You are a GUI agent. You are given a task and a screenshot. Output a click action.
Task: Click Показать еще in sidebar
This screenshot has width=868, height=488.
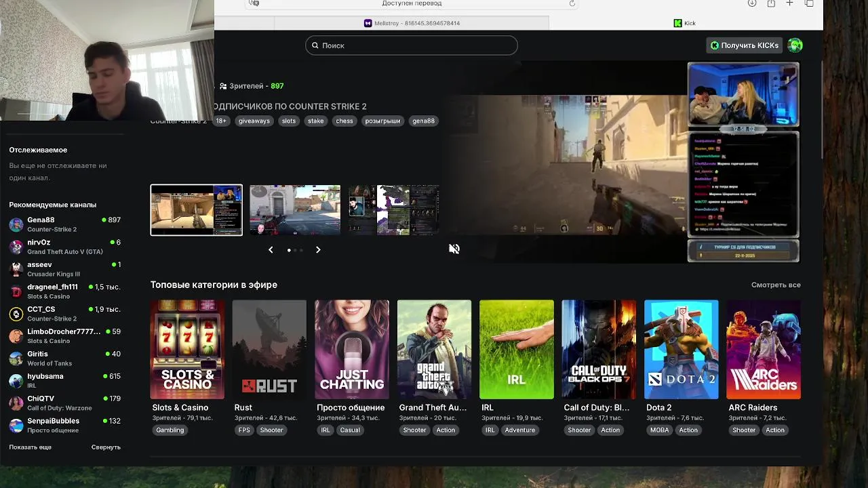point(30,447)
